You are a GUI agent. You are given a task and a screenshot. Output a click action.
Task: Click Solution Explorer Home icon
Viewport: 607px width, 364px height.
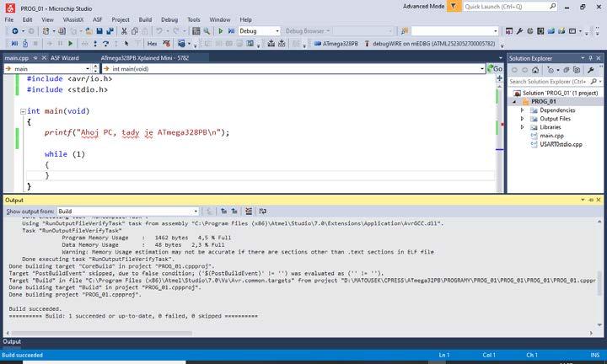pos(535,70)
